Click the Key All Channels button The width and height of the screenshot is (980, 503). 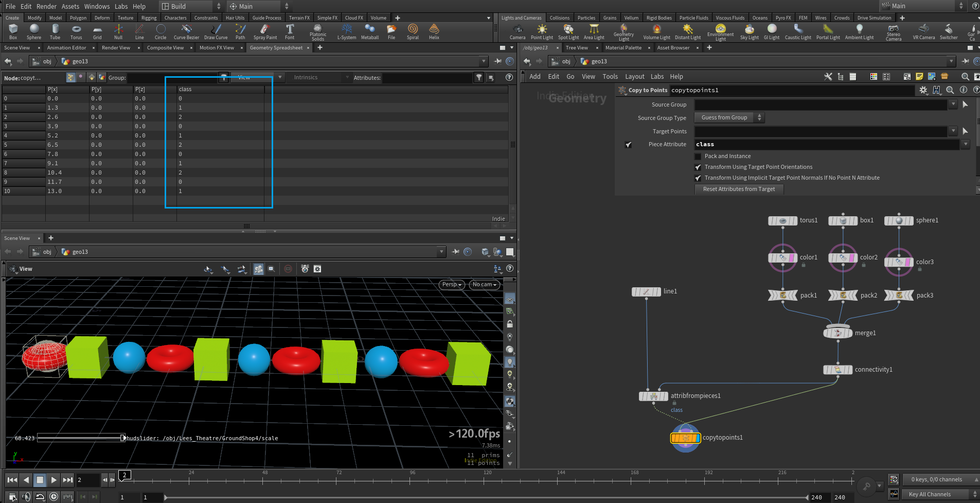click(x=930, y=494)
